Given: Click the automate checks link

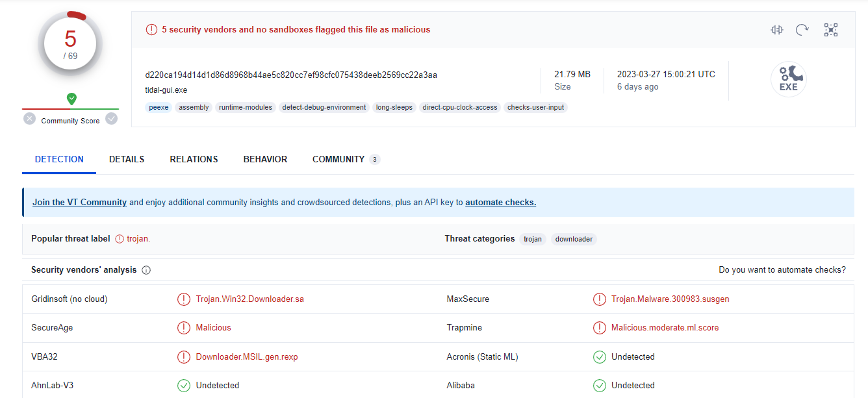Looking at the screenshot, I should [500, 202].
